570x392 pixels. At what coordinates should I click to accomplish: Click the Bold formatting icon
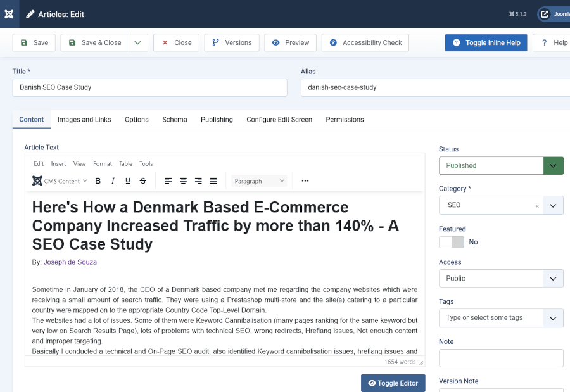pyautogui.click(x=98, y=181)
